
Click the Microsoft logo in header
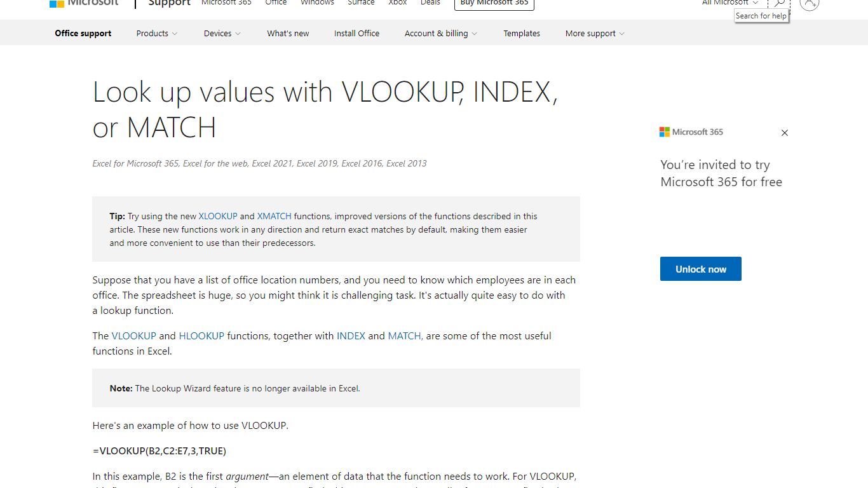click(x=84, y=3)
